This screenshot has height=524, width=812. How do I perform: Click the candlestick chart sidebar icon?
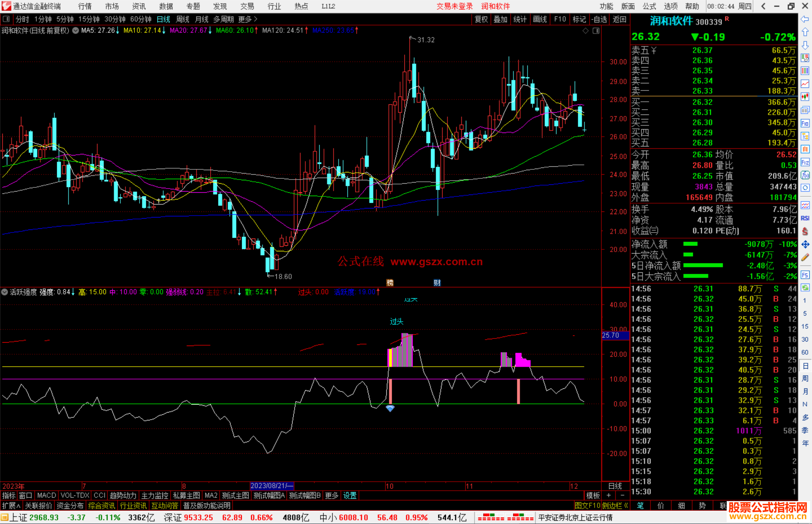click(x=805, y=97)
